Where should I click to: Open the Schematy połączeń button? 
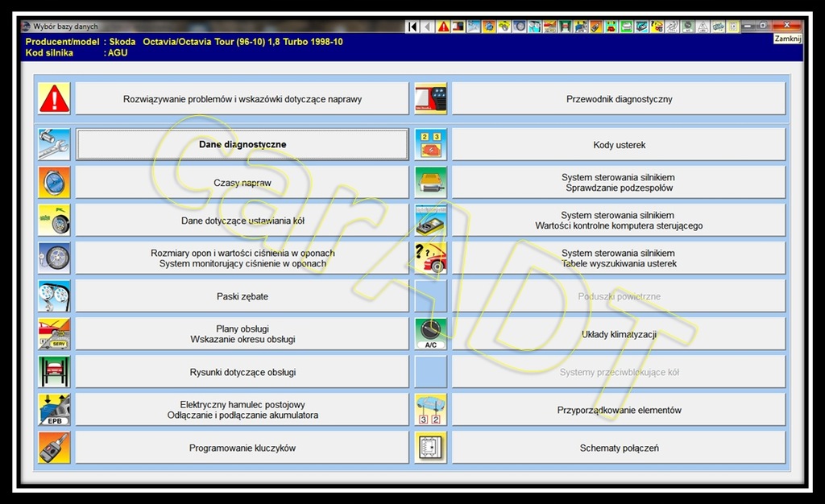pyautogui.click(x=619, y=448)
